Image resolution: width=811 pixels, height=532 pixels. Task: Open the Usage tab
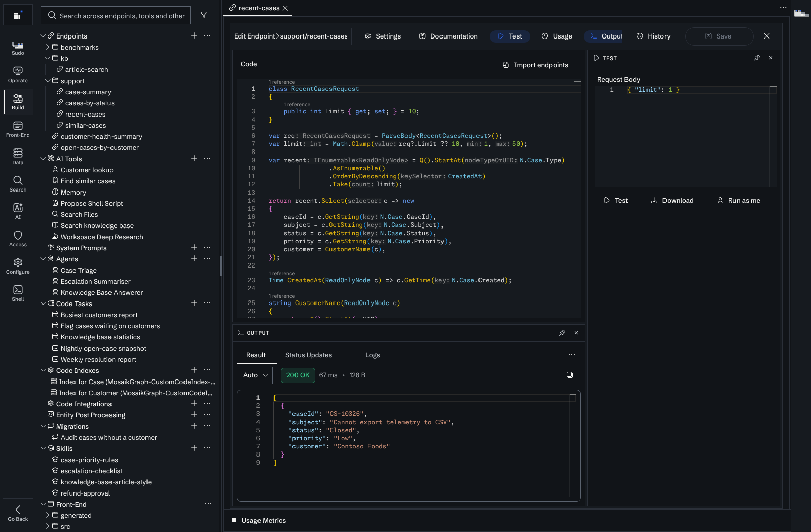pos(557,36)
